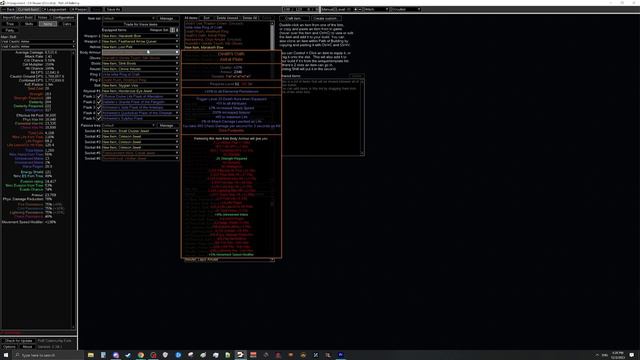The width and height of the screenshot is (640, 360).
Task: Open the Item set dropdown
Action: [x=128, y=18]
